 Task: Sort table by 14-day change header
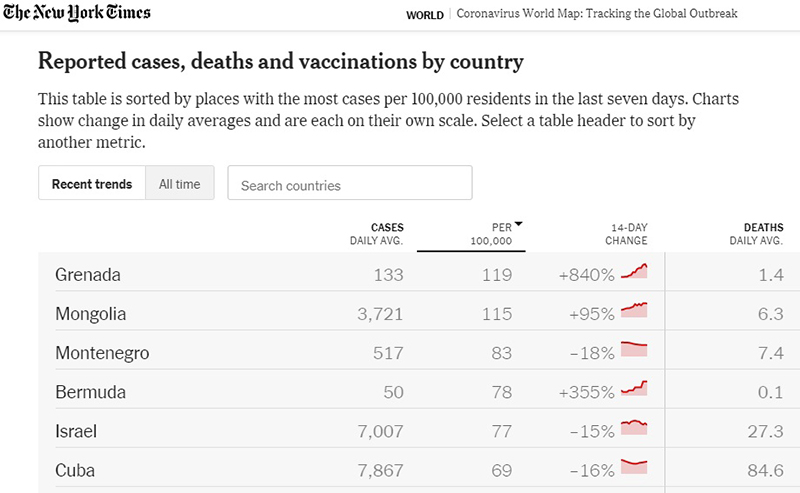click(x=626, y=234)
